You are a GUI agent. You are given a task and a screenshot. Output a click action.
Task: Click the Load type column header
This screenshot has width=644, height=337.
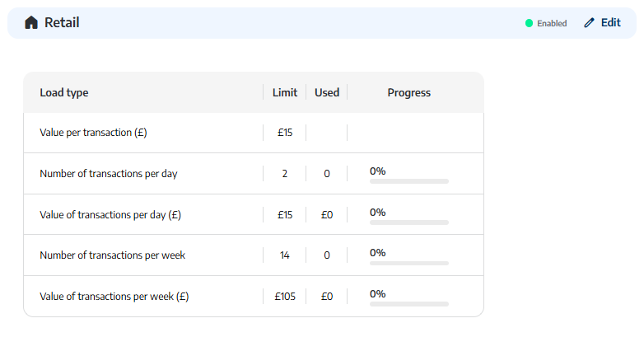click(x=64, y=92)
